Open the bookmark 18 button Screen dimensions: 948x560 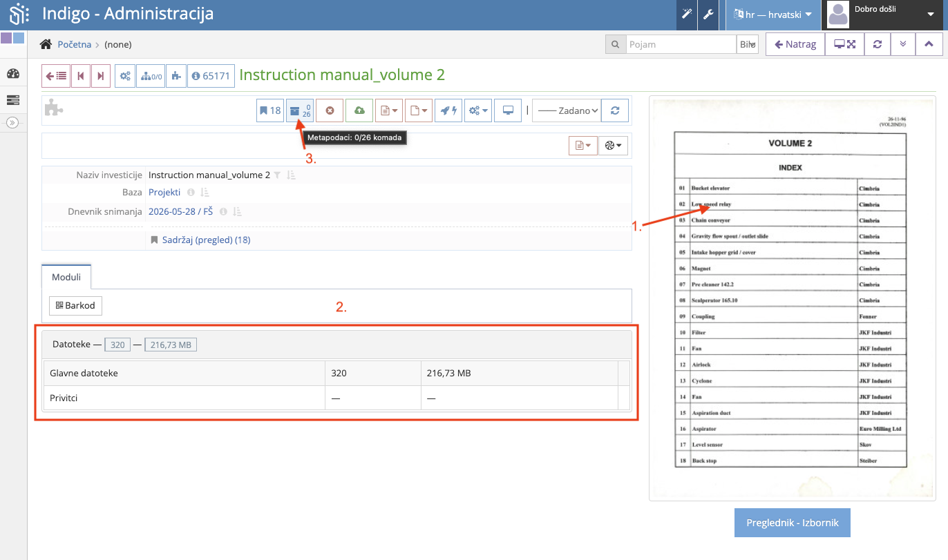click(270, 110)
